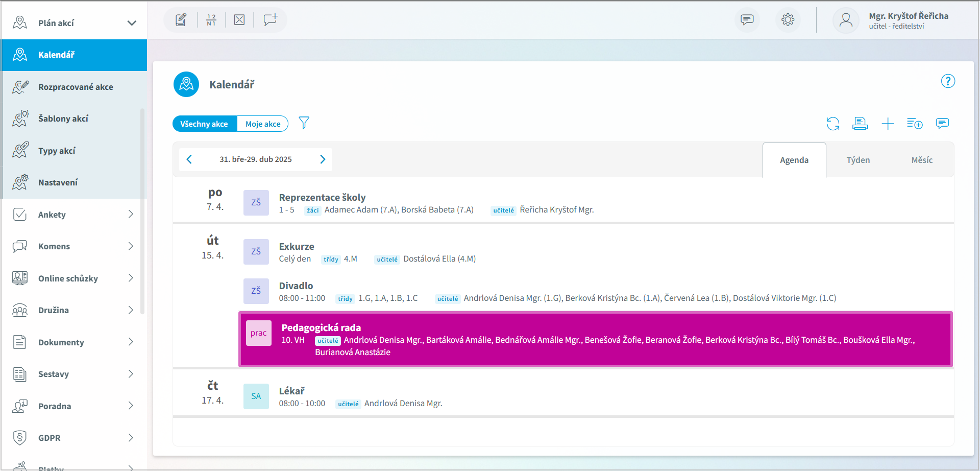Expand the Dokumenty menu
The image size is (980, 471).
(74, 342)
